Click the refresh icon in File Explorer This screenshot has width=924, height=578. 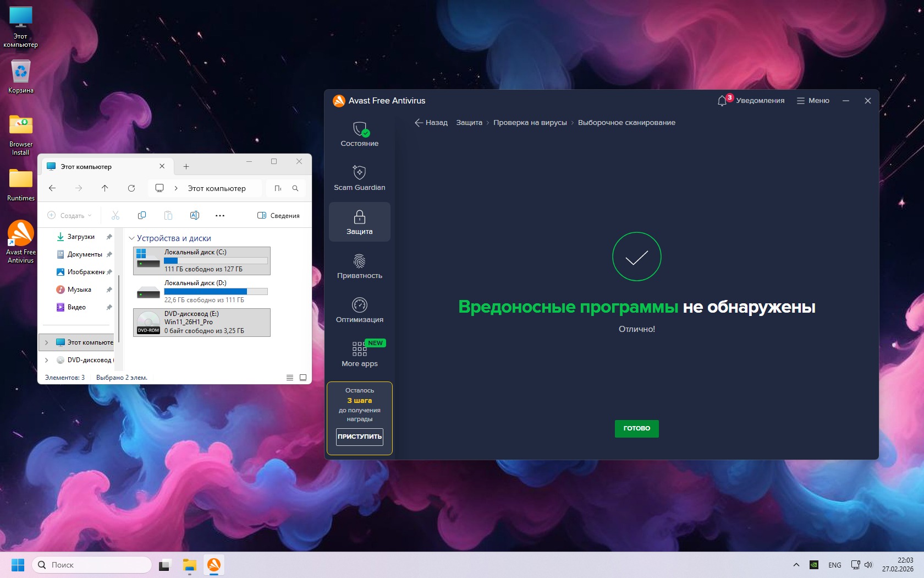(x=131, y=188)
